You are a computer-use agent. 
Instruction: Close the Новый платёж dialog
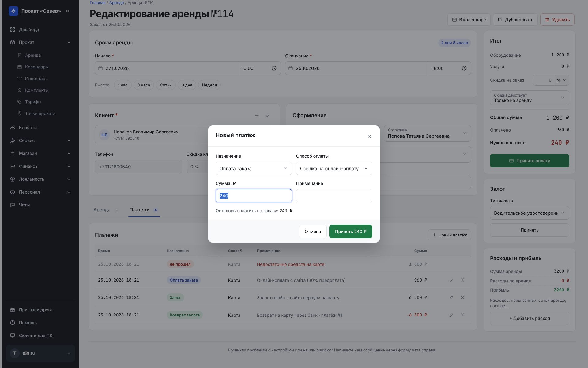pos(369,136)
